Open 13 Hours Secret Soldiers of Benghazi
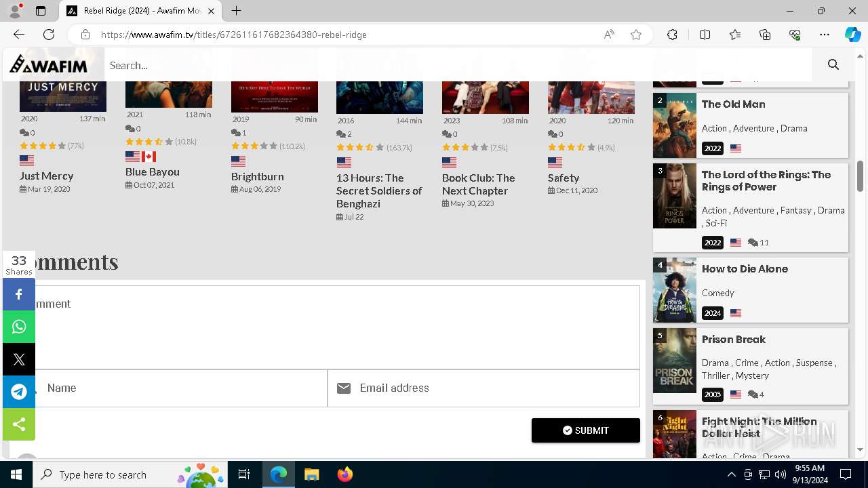This screenshot has height=488, width=868. point(379,190)
